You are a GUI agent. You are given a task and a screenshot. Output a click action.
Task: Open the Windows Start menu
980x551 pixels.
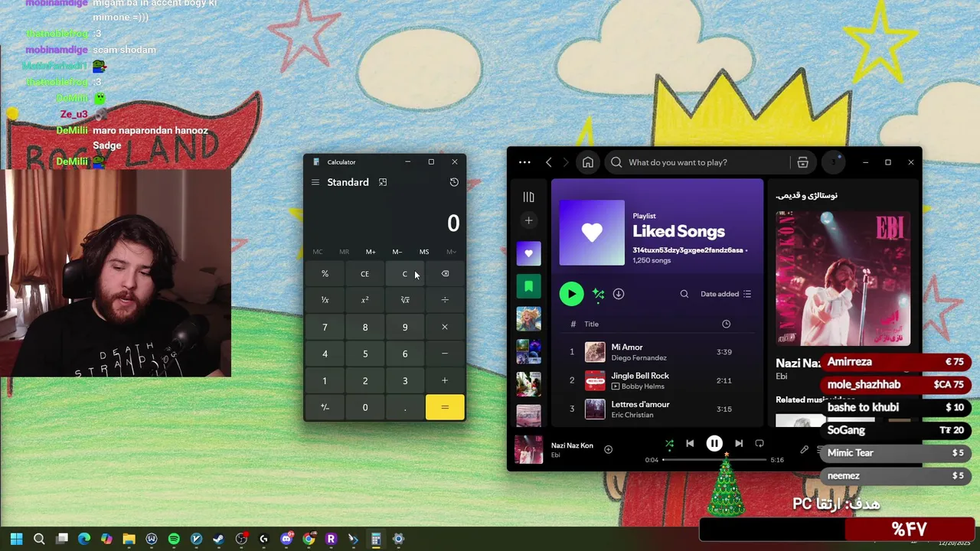pyautogui.click(x=16, y=539)
